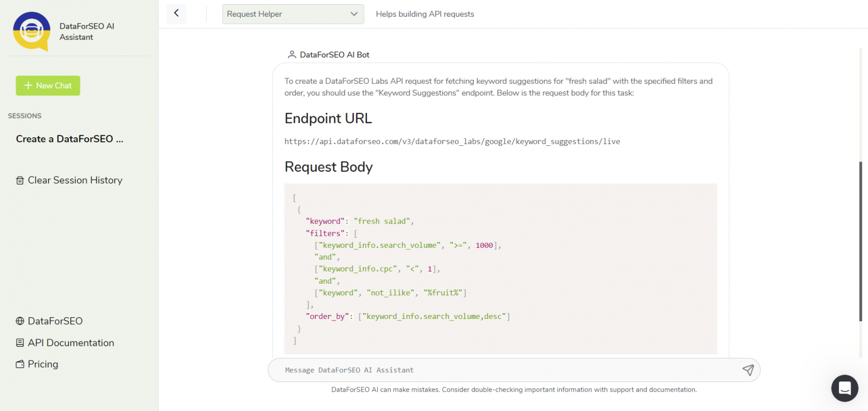This screenshot has height=411, width=868.
Task: Click the 'Request Body' heading
Action: (329, 167)
